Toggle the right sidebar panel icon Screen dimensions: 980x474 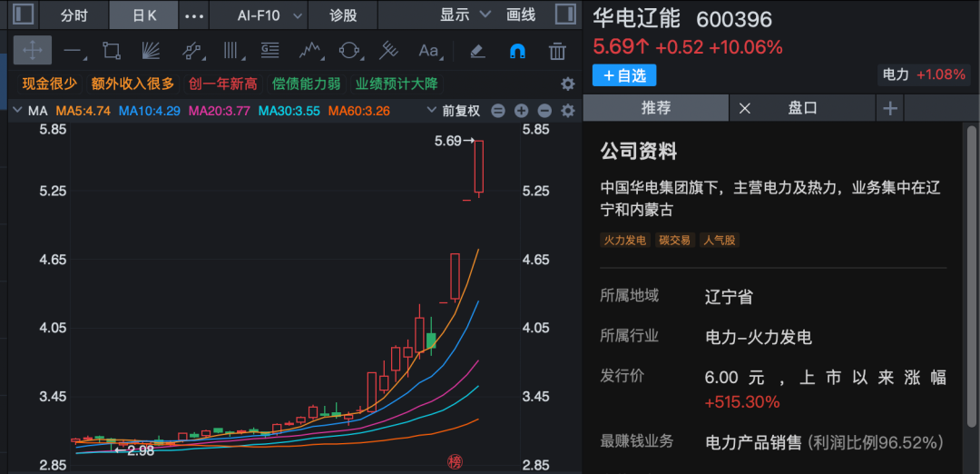coord(565,15)
